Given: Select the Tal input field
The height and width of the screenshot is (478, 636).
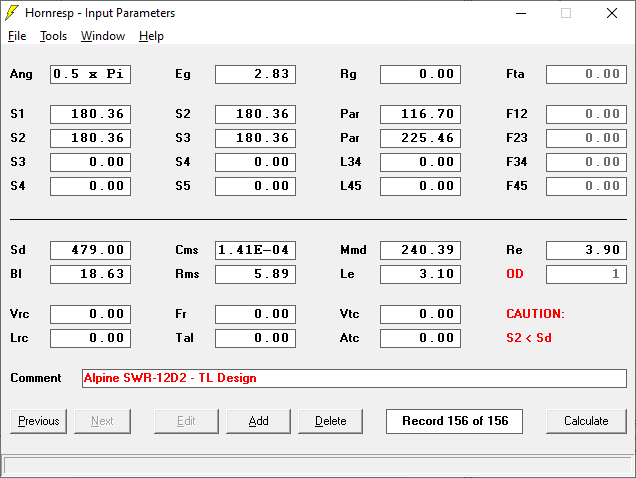Looking at the screenshot, I should point(256,338).
